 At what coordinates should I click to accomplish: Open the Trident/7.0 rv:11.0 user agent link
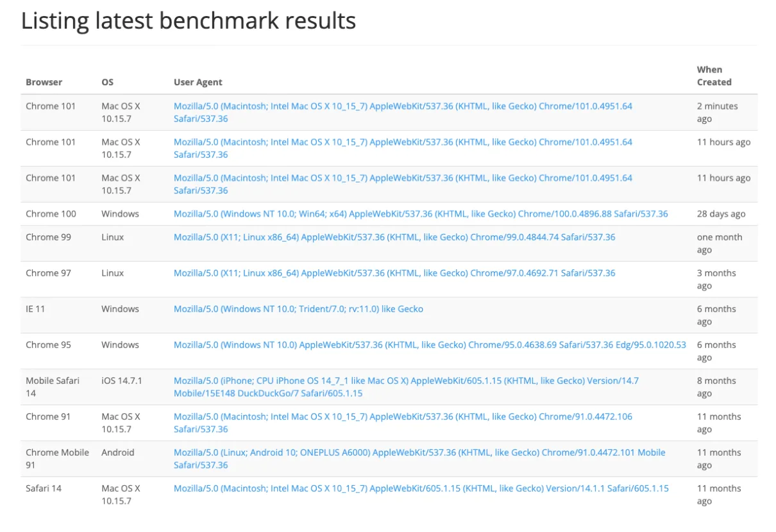[x=298, y=309]
